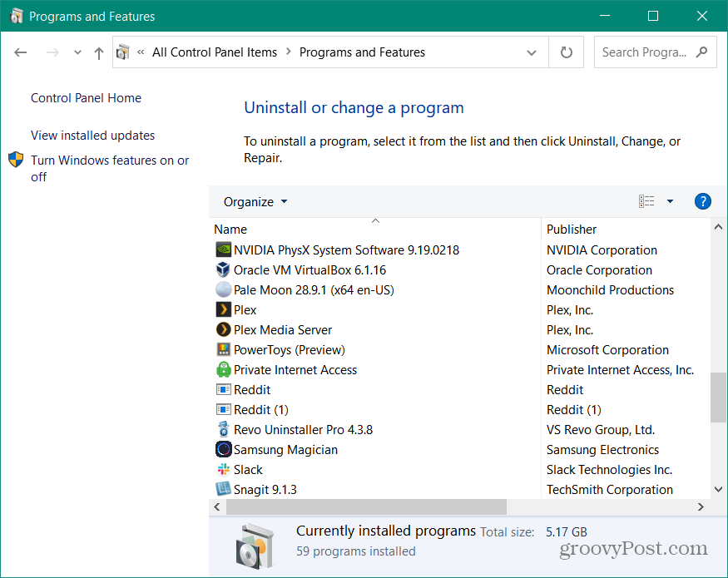Click the Snagit 9.1.3 icon
Viewport: 728px width, 578px height.
point(223,489)
